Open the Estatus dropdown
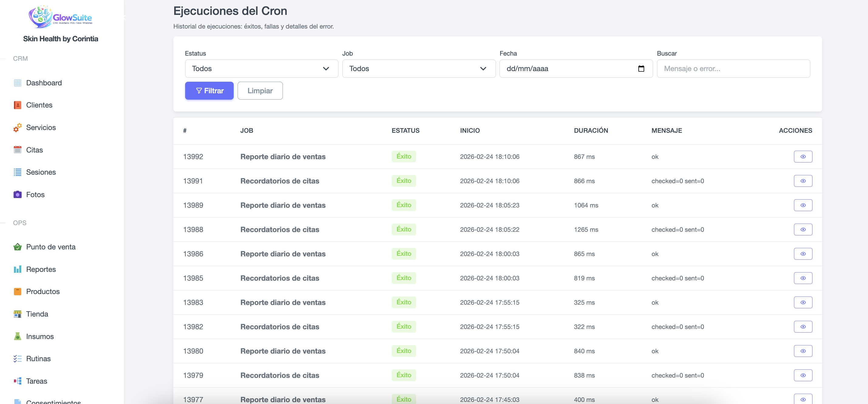The image size is (868, 404). (x=261, y=69)
